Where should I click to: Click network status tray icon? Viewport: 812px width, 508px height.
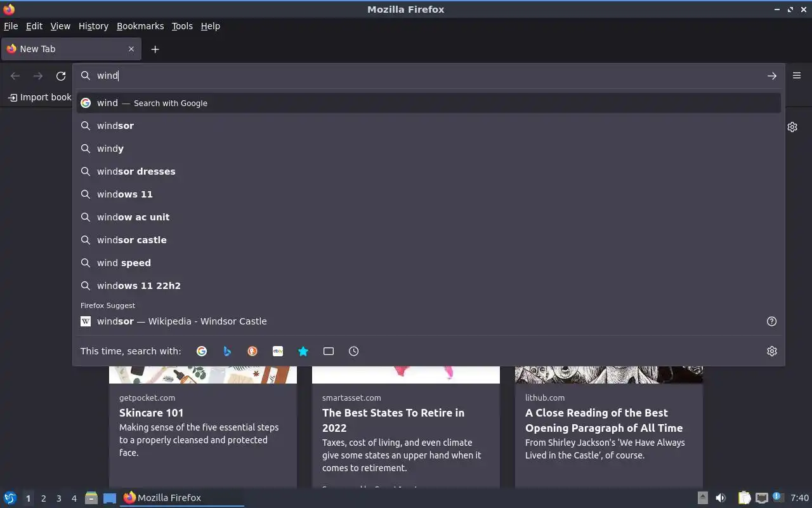[x=762, y=498]
